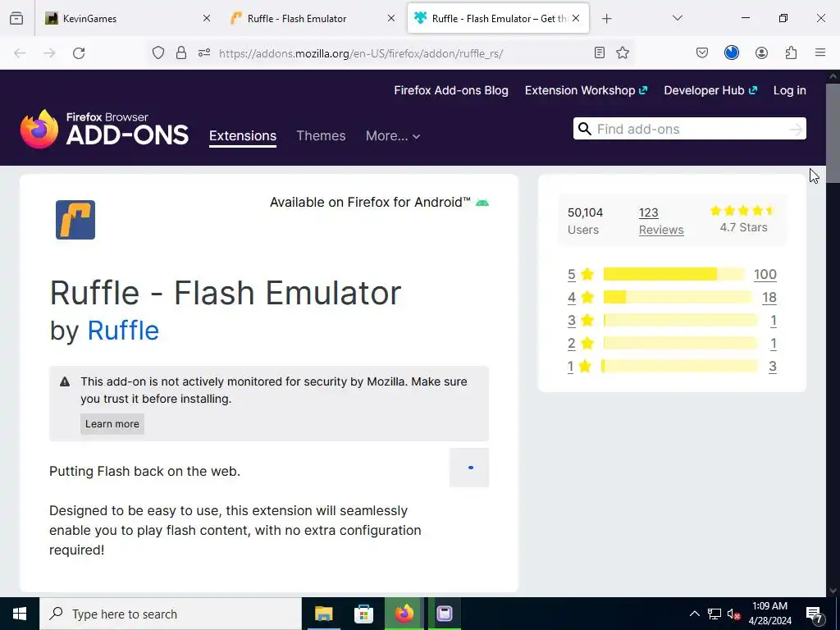Image resolution: width=840 pixels, height=630 pixels.
Task: Open Developer Hub link
Action: (710, 90)
